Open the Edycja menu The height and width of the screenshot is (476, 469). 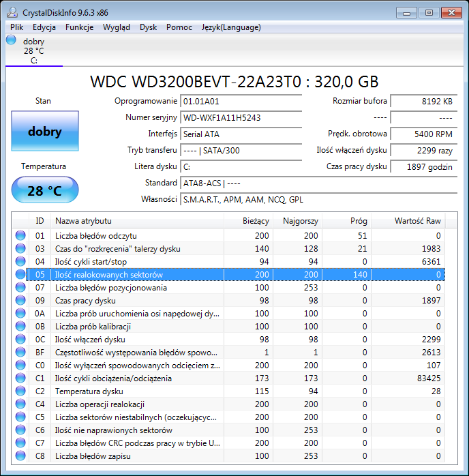pyautogui.click(x=44, y=27)
